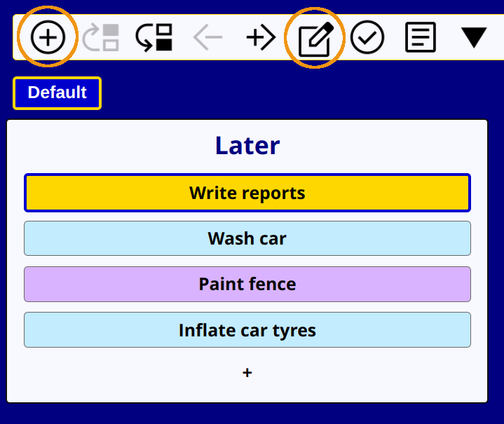The height and width of the screenshot is (424, 504).
Task: Click the greyed left arrow icon
Action: [207, 37]
